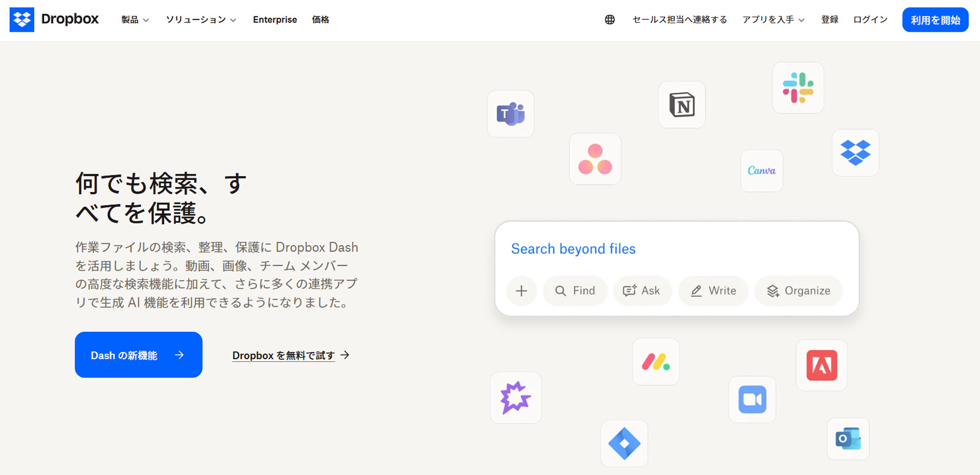The image size is (980, 475).
Task: Click the Slack app icon
Action: coord(797,88)
